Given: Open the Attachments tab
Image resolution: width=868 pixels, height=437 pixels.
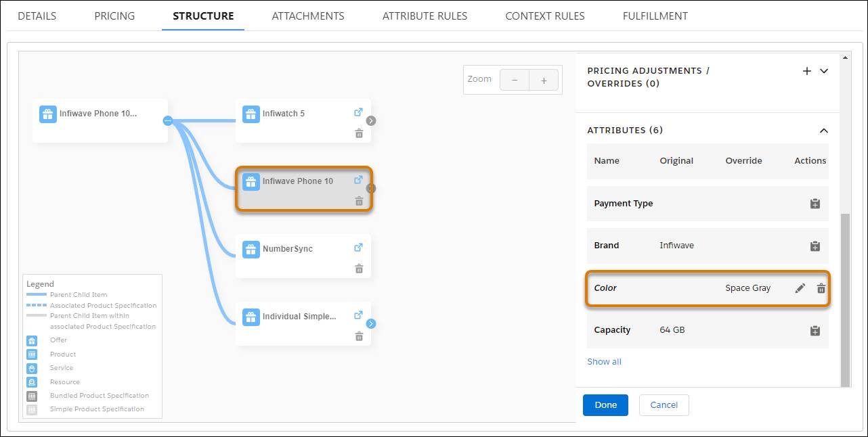Looking at the screenshot, I should pos(308,16).
